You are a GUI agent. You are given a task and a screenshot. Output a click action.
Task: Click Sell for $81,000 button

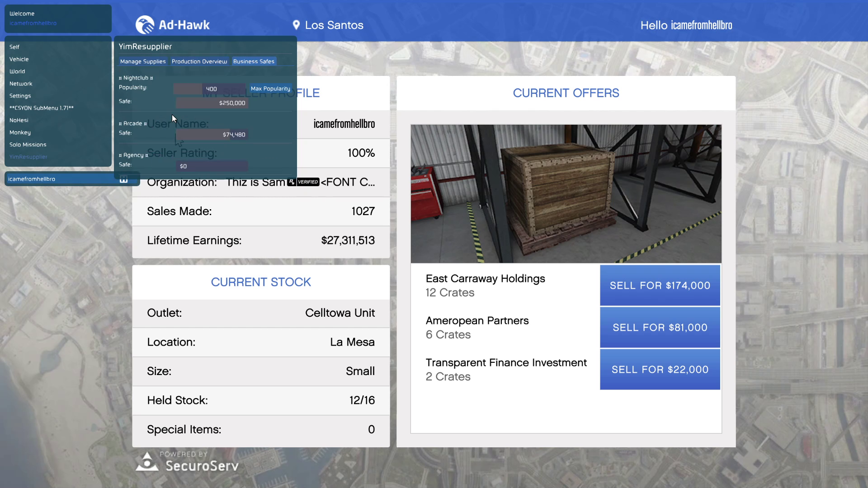660,328
